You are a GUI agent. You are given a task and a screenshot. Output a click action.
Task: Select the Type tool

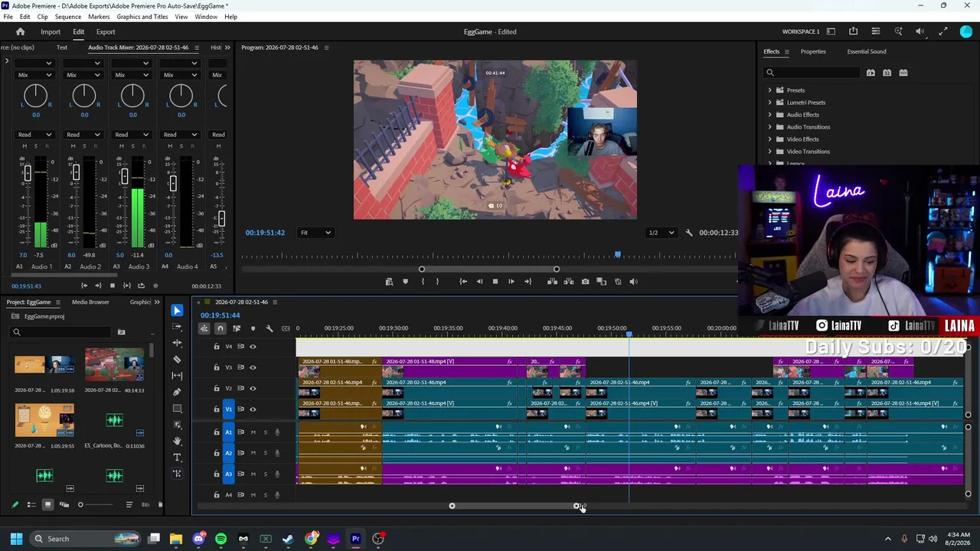click(177, 457)
